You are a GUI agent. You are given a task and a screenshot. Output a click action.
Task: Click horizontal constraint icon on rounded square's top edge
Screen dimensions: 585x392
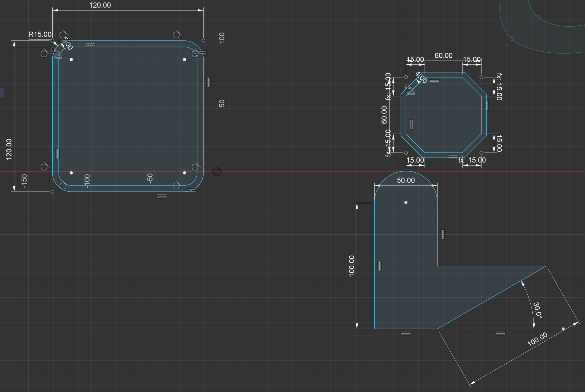(x=90, y=45)
